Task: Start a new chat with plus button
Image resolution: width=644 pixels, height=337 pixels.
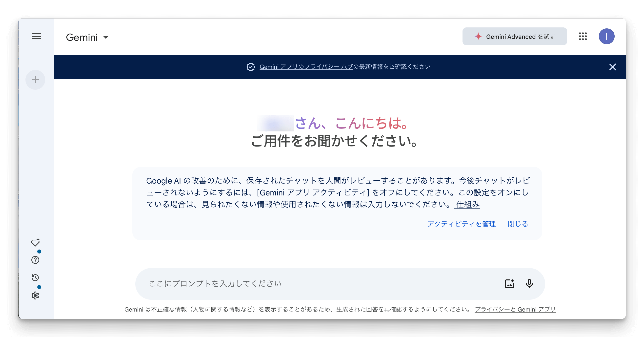Action: [35, 80]
